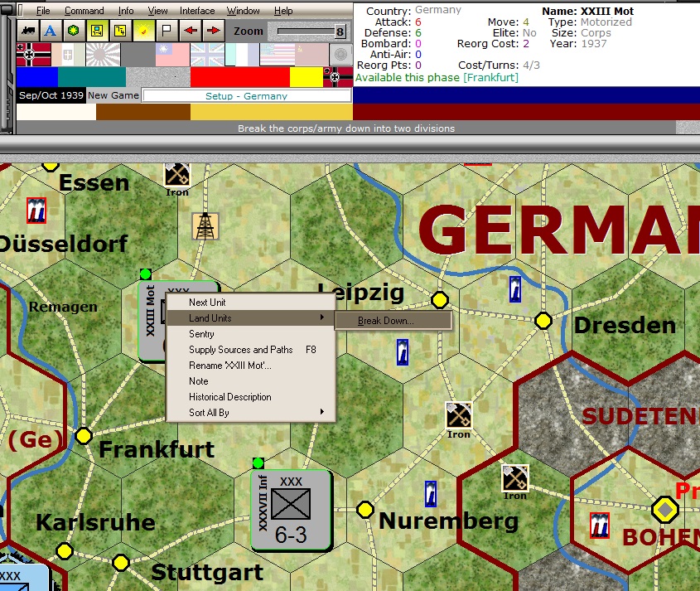Click the Break Down... submenu item
This screenshot has width=700, height=591.
click(x=393, y=321)
